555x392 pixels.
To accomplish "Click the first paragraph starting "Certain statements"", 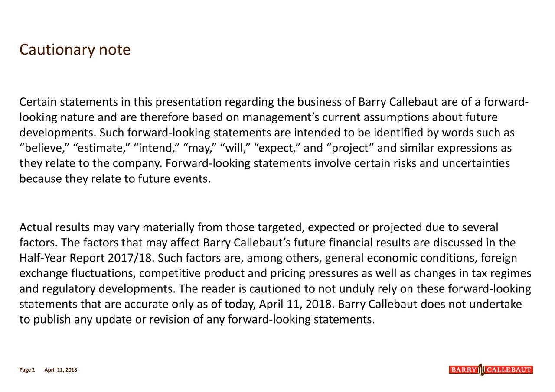I will pos(274,141).
